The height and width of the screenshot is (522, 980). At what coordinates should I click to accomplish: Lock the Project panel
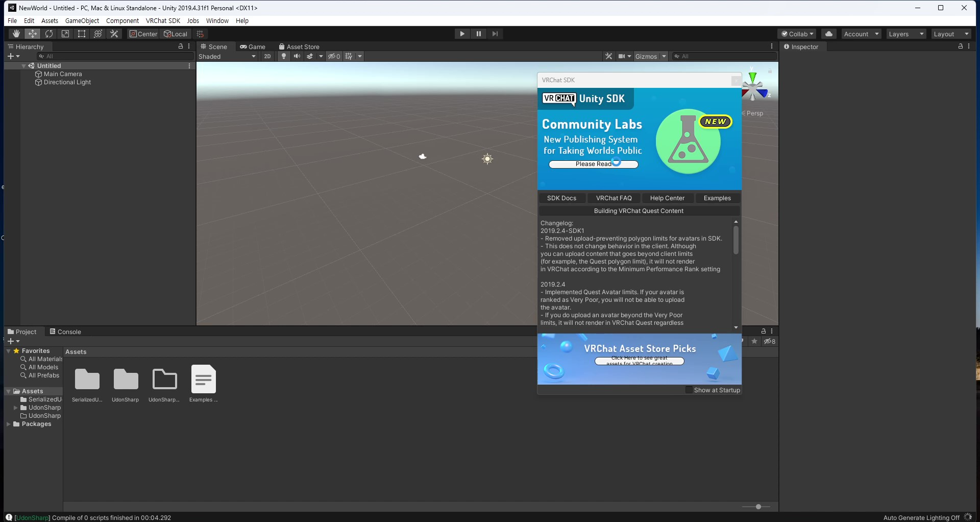coord(764,331)
